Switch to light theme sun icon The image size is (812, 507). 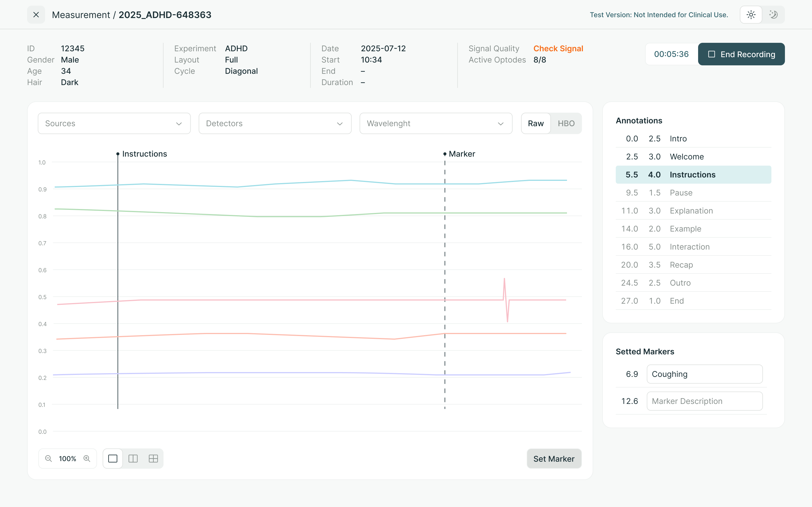(751, 15)
